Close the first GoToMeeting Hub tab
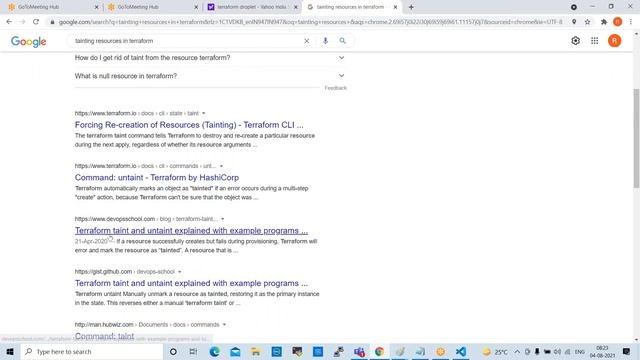This screenshot has width=640, height=360. tap(96, 7)
